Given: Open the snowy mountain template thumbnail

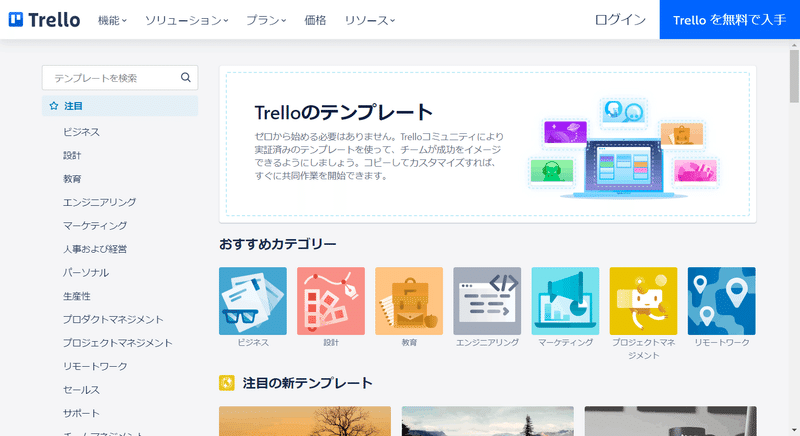Looking at the screenshot, I should [488, 421].
